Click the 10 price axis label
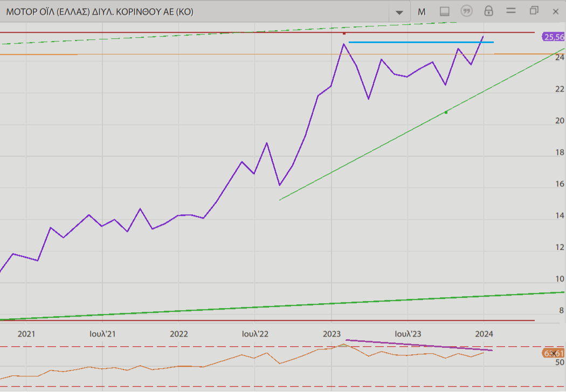566x392 pixels. click(x=560, y=279)
